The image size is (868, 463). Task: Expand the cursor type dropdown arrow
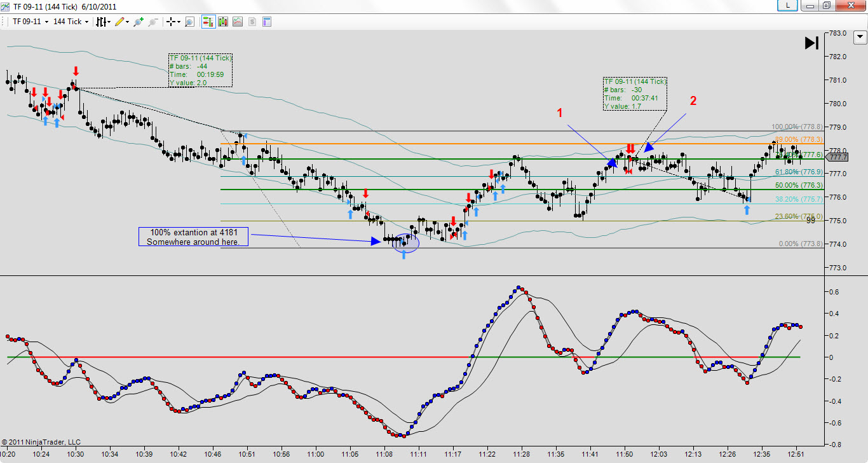click(x=180, y=22)
